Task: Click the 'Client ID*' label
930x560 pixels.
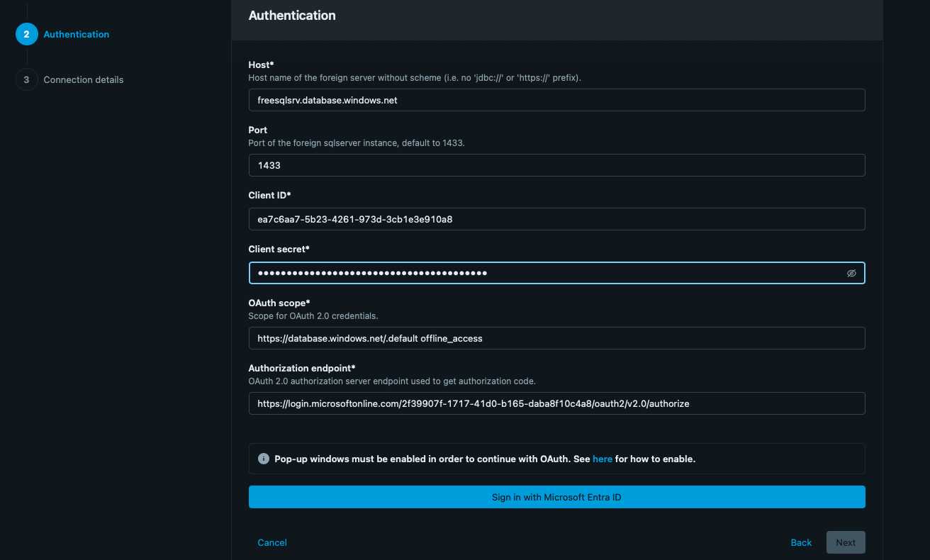Action: click(270, 195)
